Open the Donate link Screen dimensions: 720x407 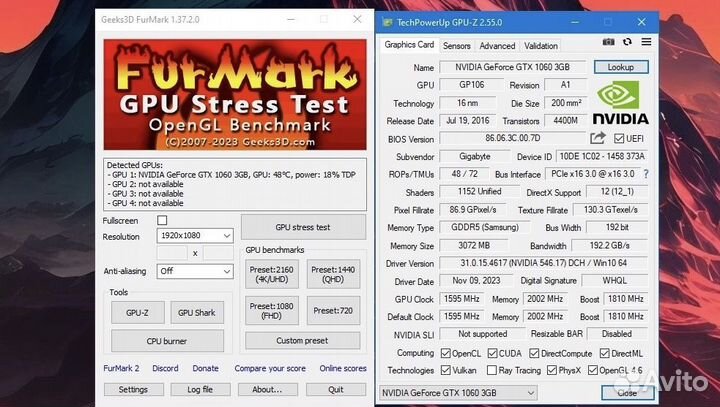click(205, 368)
